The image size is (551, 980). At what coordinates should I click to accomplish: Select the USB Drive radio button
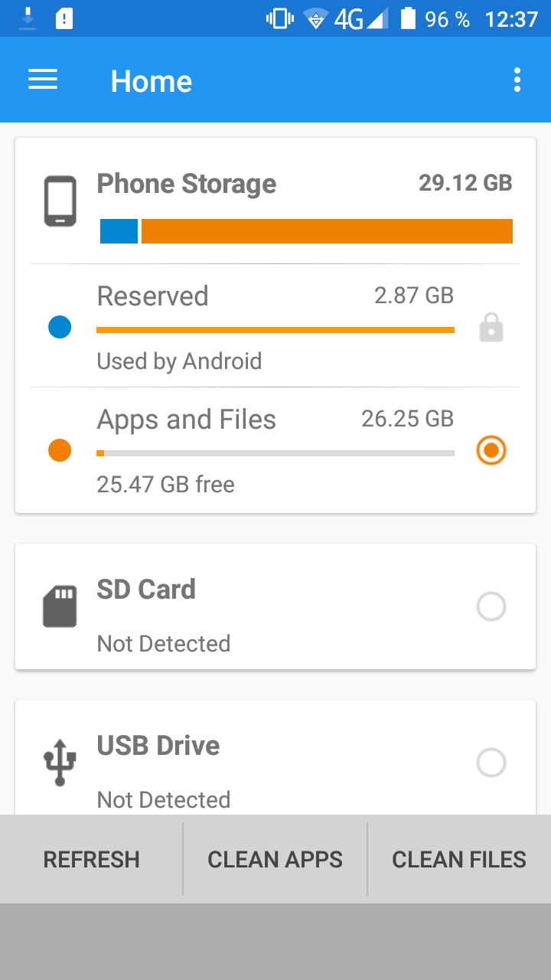click(491, 763)
